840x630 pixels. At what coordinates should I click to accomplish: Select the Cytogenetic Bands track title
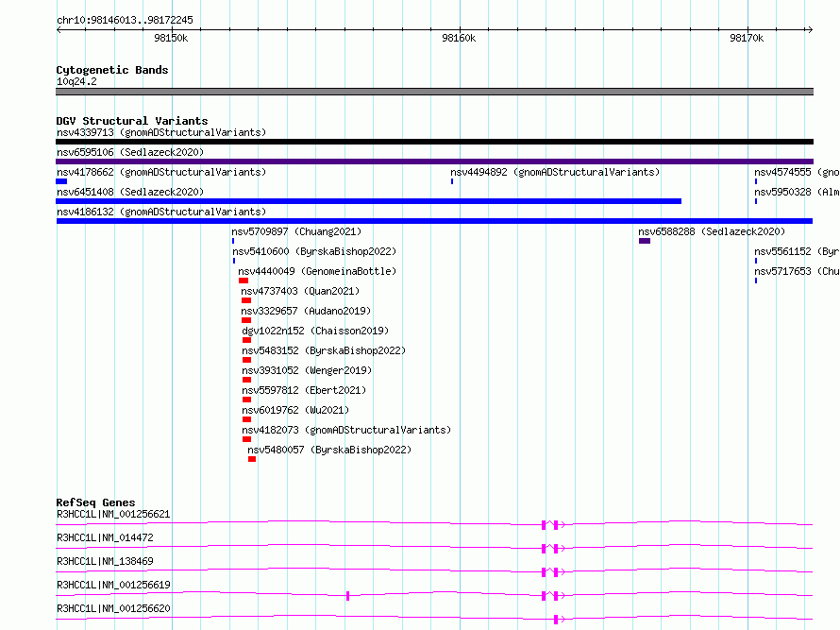[x=112, y=70]
